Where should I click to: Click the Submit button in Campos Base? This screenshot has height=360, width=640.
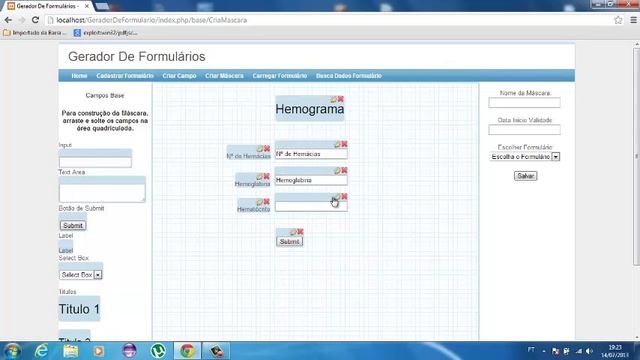pyautogui.click(x=73, y=225)
